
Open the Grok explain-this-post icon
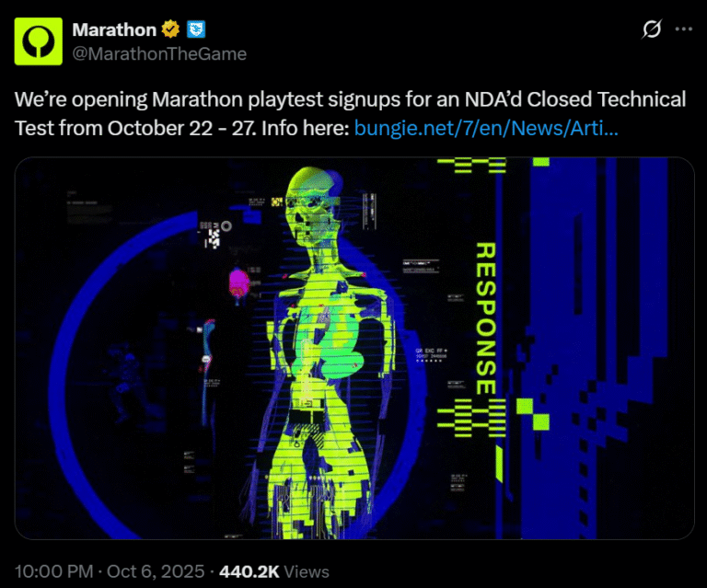click(652, 29)
